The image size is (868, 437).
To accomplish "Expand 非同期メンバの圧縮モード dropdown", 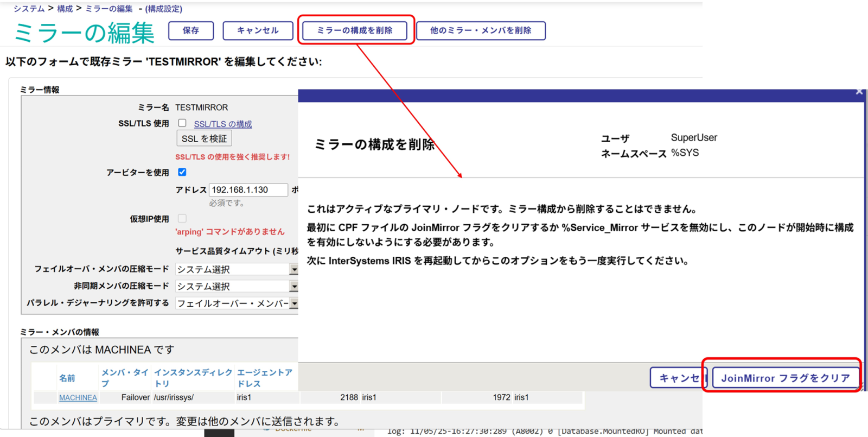I will coord(293,286).
